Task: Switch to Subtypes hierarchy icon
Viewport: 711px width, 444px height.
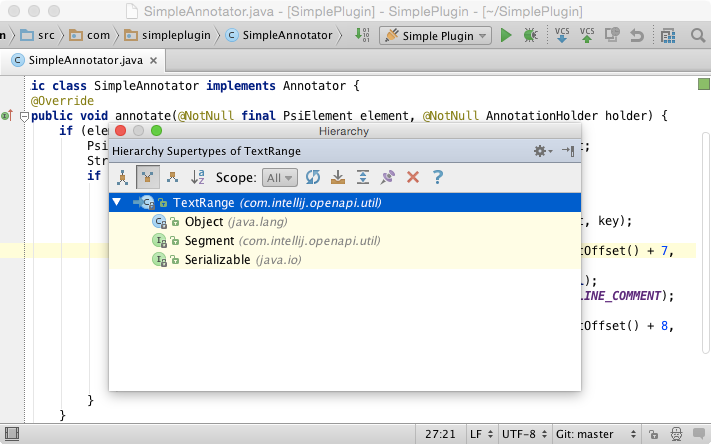Action: (x=172, y=177)
